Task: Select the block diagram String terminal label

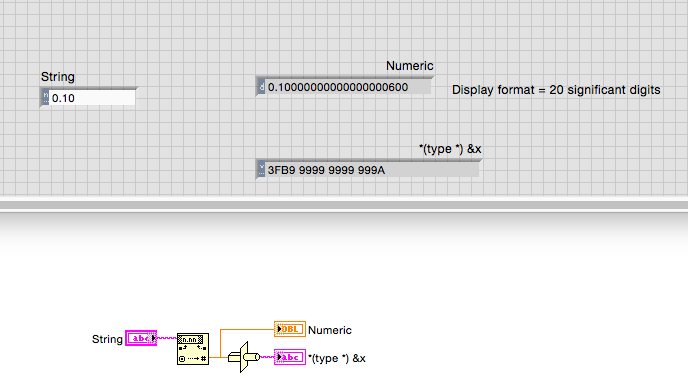Action: 107,339
